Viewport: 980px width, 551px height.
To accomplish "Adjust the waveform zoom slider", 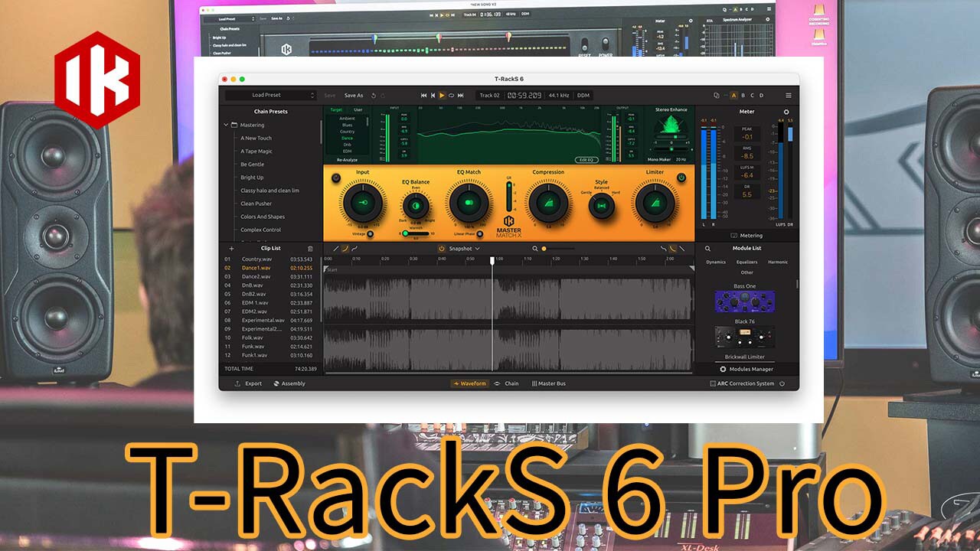I will click(558, 249).
